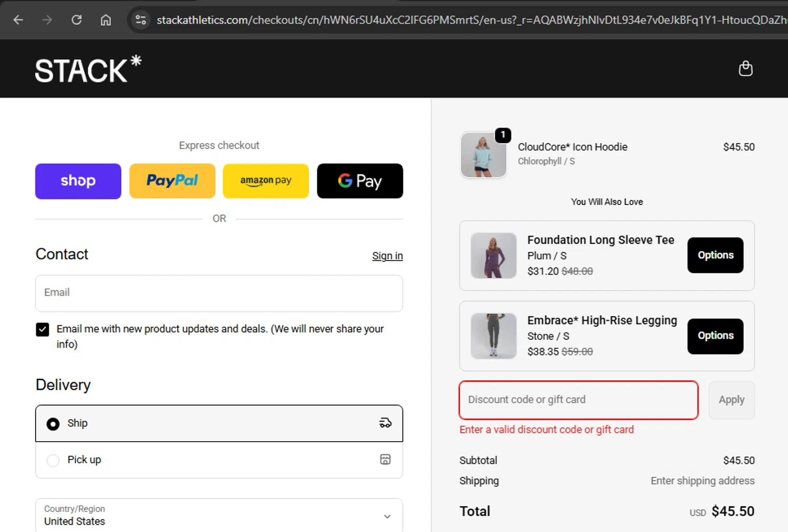Viewport: 788px width, 532px height.
Task: Open the shopping bag icon
Action: pos(745,68)
